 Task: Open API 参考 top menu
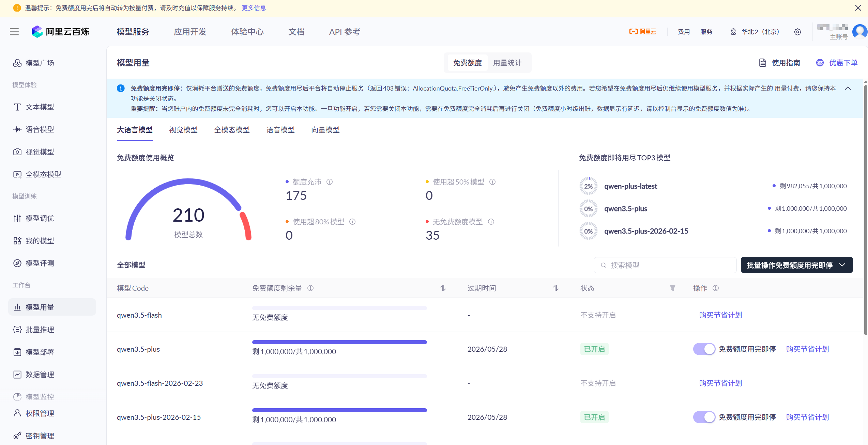point(345,32)
